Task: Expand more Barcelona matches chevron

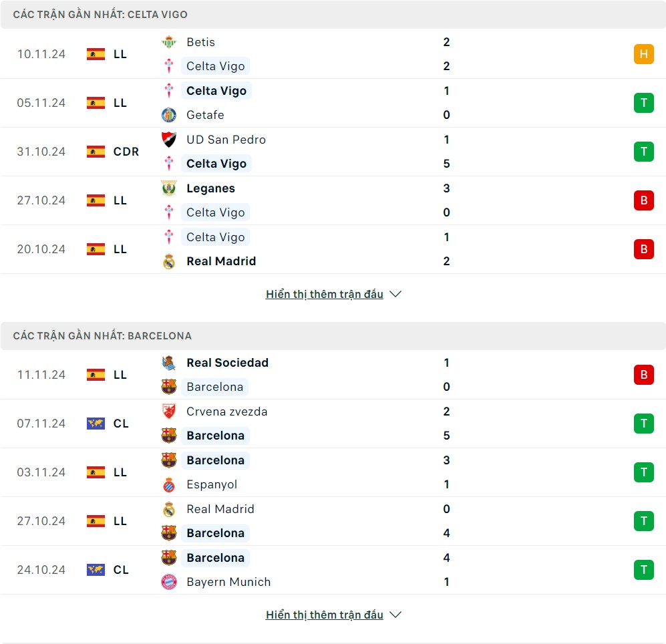Action: [395, 615]
